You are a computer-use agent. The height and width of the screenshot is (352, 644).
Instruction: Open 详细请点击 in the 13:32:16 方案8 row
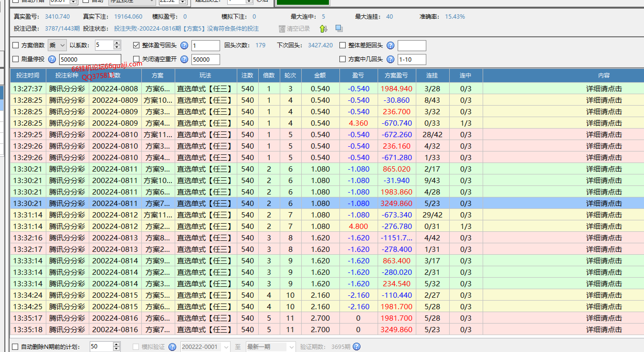(x=604, y=238)
